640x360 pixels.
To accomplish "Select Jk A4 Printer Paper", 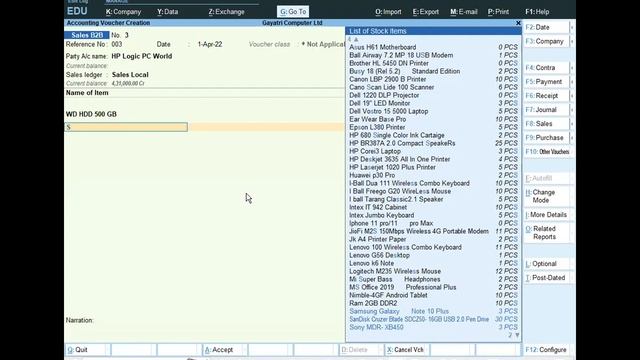I will pos(433,239).
